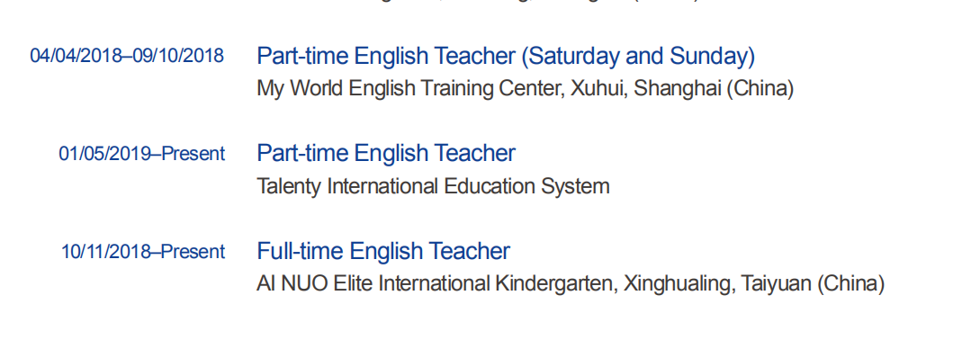Click the word Xinghualing in address

click(x=679, y=284)
